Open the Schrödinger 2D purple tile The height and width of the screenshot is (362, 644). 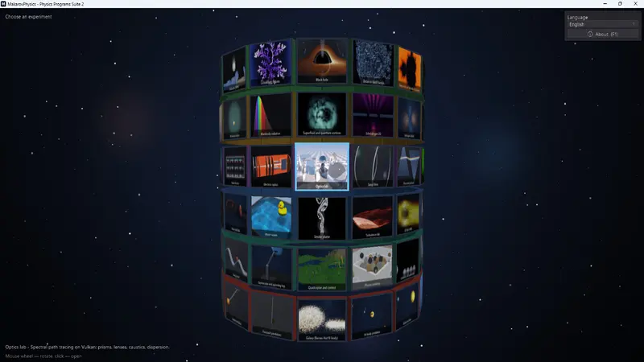coord(373,114)
